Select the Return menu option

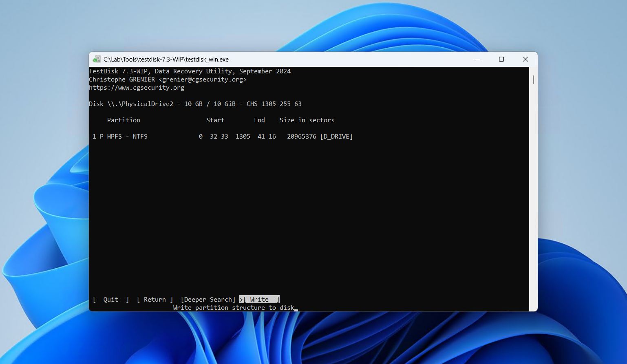pyautogui.click(x=155, y=300)
